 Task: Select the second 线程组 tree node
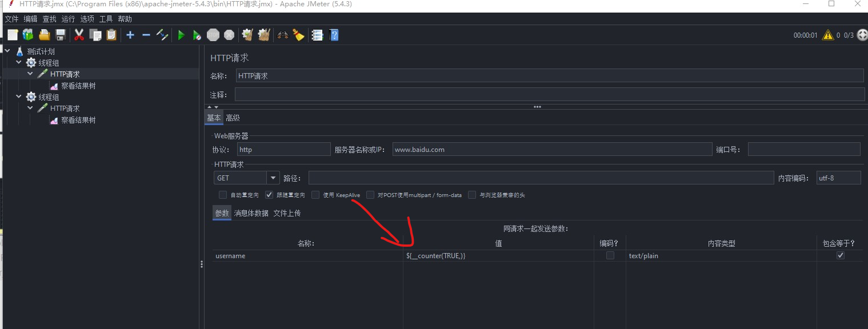[x=49, y=97]
